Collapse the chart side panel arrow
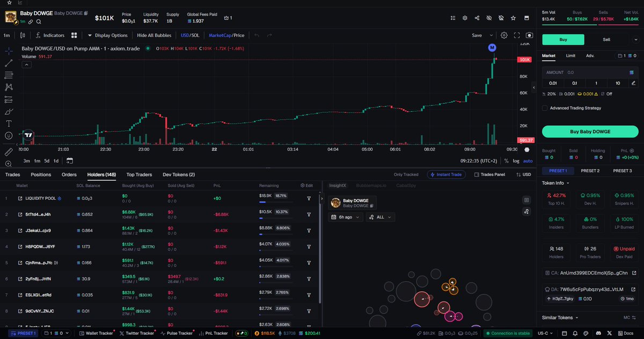This screenshot has height=339, width=644. (533, 87)
